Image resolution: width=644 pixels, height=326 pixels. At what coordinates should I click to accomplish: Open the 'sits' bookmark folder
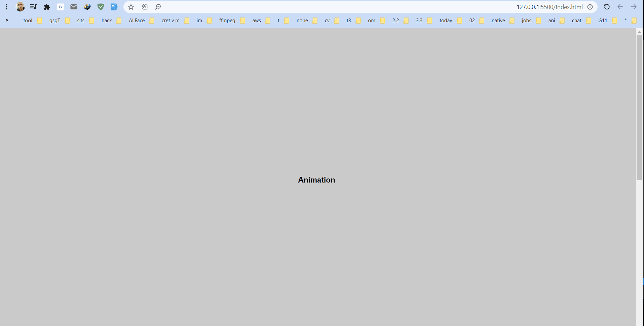click(x=85, y=21)
